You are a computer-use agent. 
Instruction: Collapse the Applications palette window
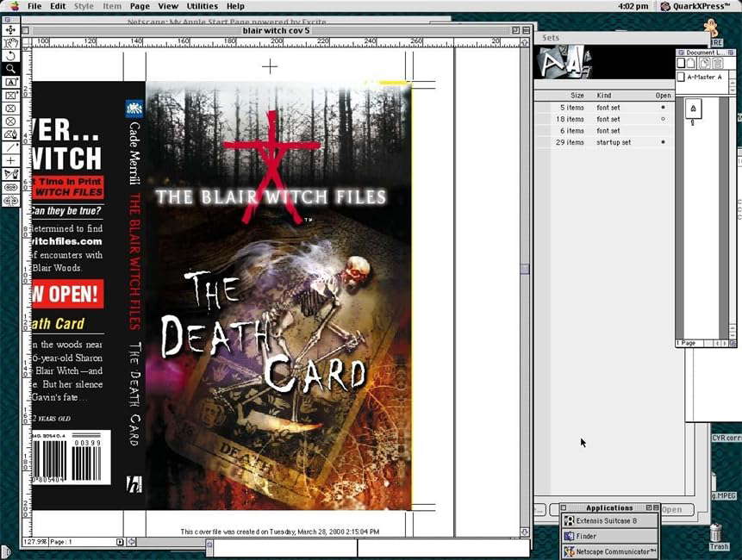656,507
